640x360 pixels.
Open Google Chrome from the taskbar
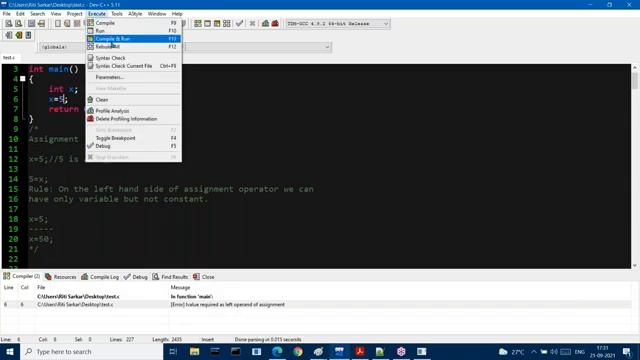click(298, 351)
